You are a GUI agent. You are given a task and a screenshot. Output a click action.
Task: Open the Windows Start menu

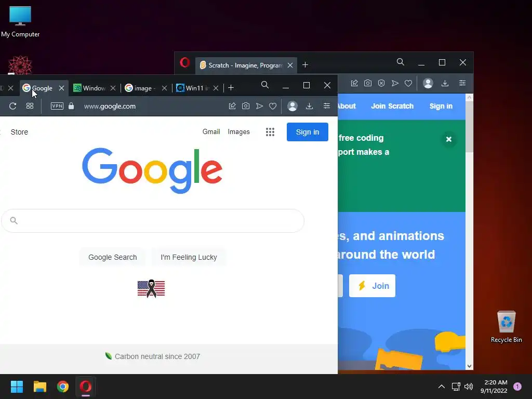(17, 387)
